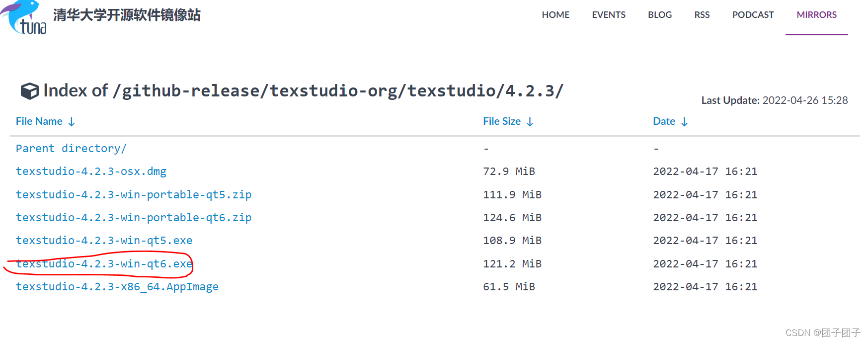Viewport: 868px width, 342px height.
Task: Sort by Date arrow icon
Action: pos(685,122)
